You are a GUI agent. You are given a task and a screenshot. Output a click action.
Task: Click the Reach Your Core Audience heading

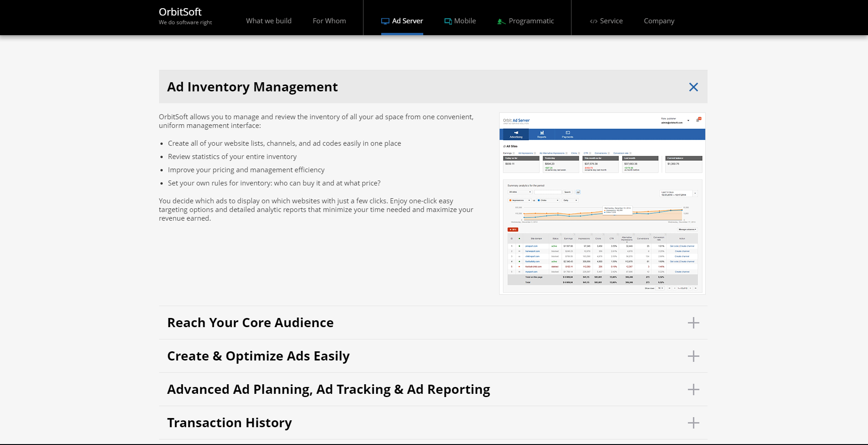click(x=250, y=323)
